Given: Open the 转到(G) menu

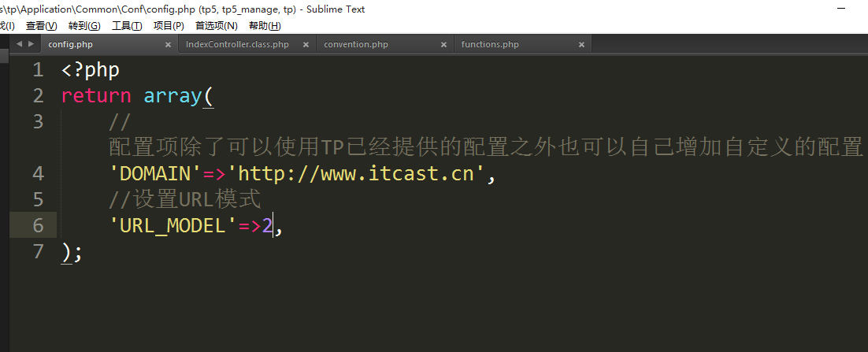Looking at the screenshot, I should (84, 26).
